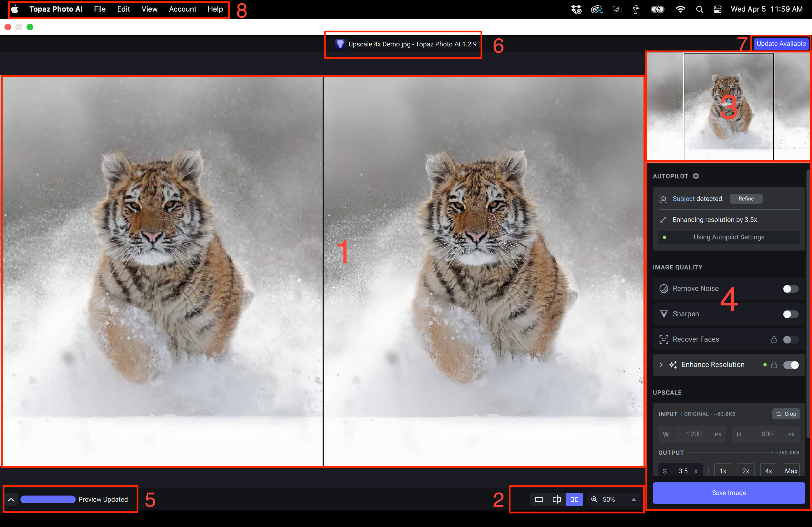Expand the Enhance Resolution settings chevron
Image resolution: width=812 pixels, height=527 pixels.
661,365
